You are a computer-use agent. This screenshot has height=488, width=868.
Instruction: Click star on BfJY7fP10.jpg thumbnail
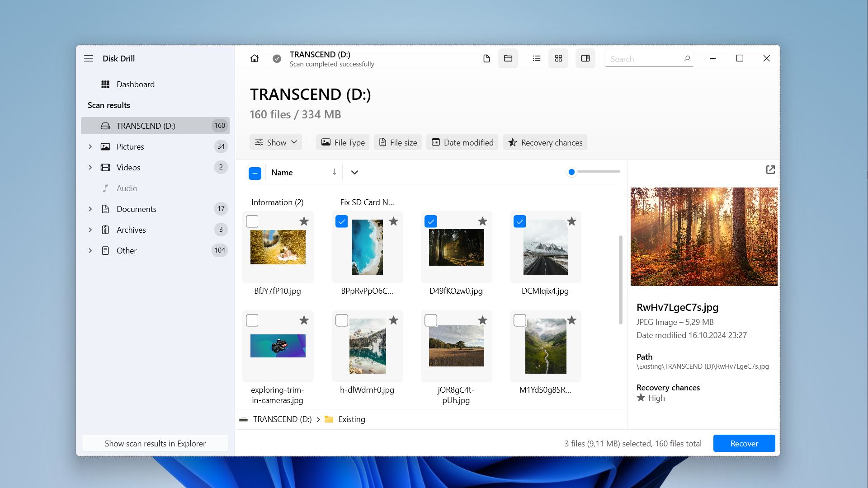tap(304, 221)
